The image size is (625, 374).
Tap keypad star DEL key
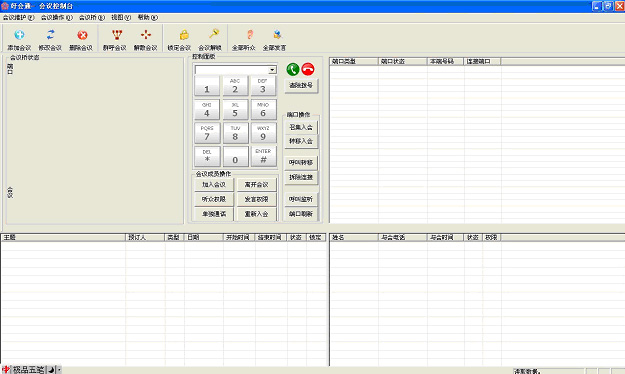(x=207, y=157)
